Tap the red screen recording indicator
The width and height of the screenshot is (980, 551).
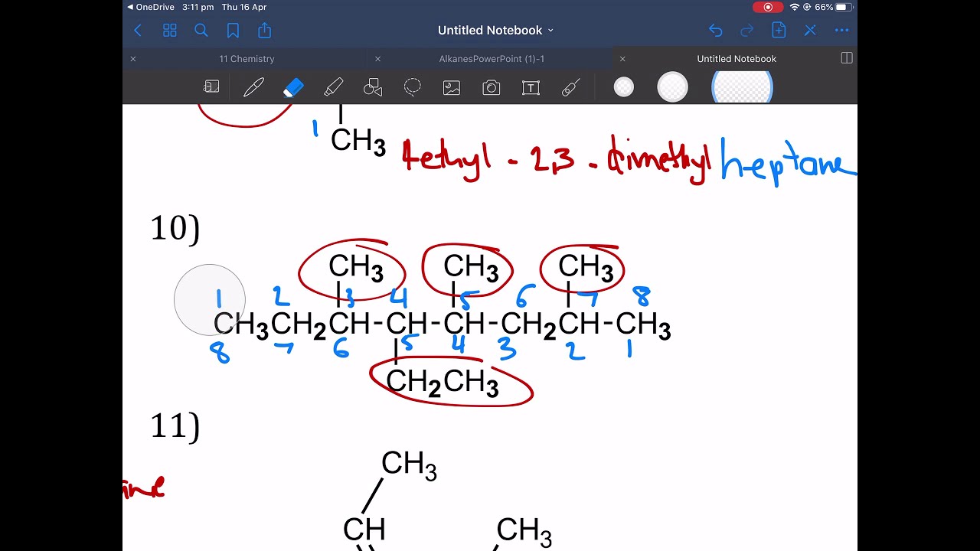(x=768, y=7)
